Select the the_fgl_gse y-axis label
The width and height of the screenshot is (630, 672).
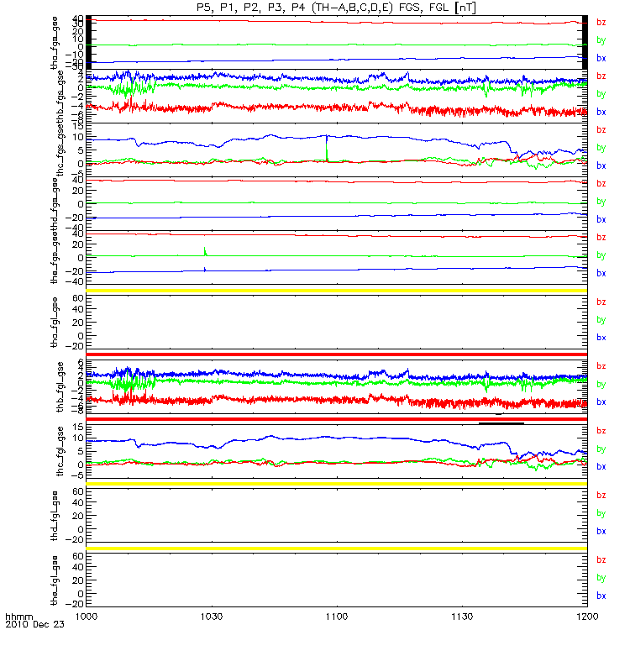pyautogui.click(x=55, y=580)
